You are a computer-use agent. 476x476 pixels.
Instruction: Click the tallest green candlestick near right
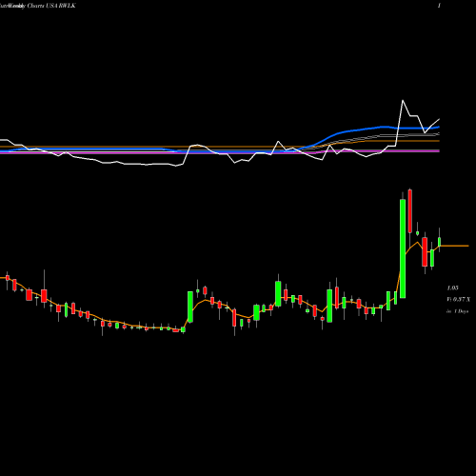403,248
